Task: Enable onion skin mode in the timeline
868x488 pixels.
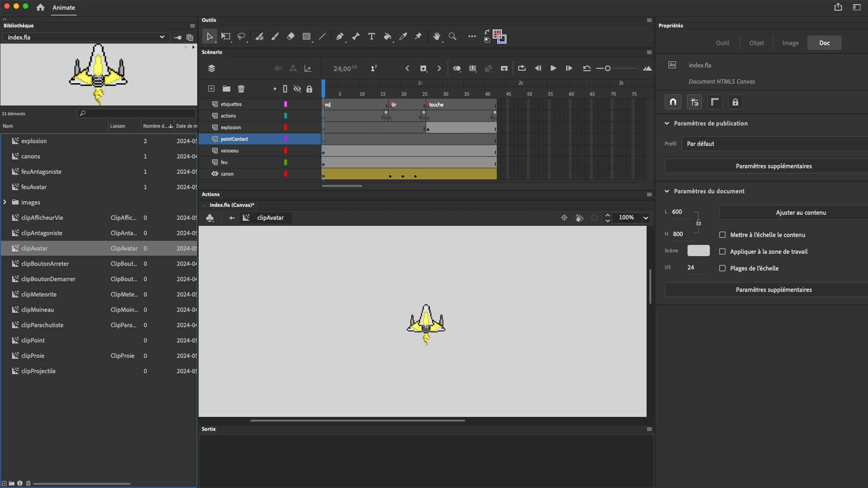Action: [x=457, y=68]
